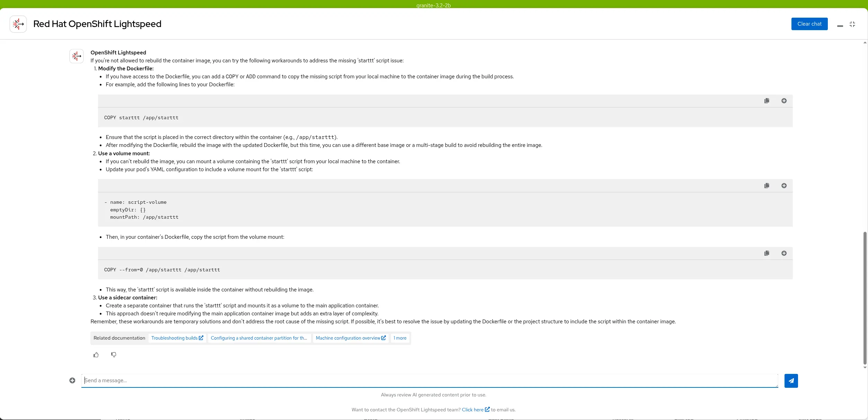
Task: Copy the 'COPY starttt /app/starttt' code block
Action: tap(767, 101)
